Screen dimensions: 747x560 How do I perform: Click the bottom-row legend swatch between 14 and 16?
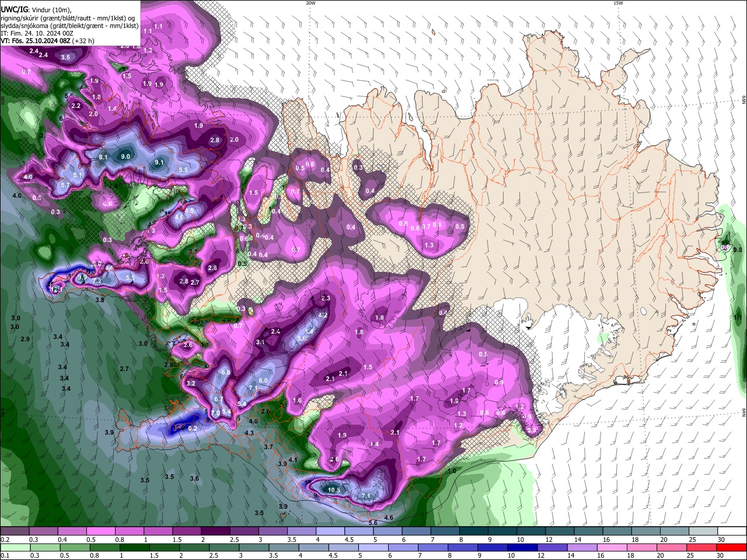point(582,547)
